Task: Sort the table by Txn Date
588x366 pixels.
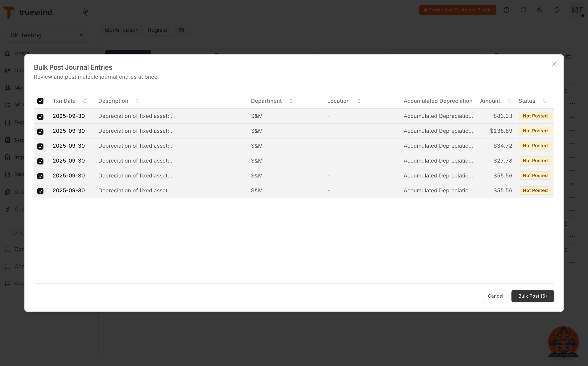Action: point(85,101)
